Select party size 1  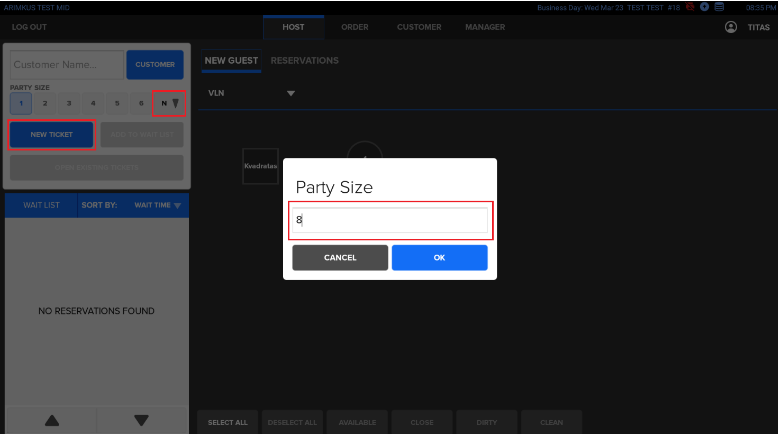[x=20, y=103]
